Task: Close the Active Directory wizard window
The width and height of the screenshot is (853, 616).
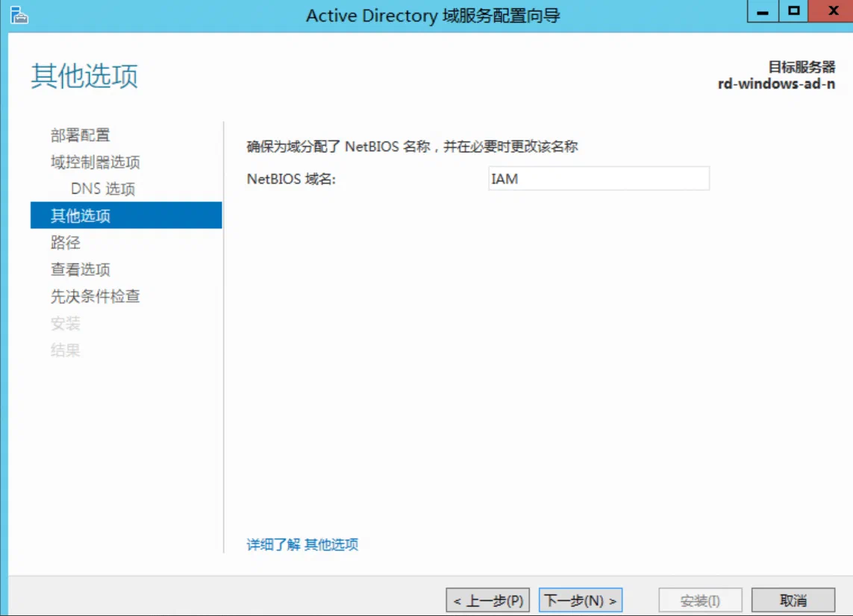Action: point(832,11)
